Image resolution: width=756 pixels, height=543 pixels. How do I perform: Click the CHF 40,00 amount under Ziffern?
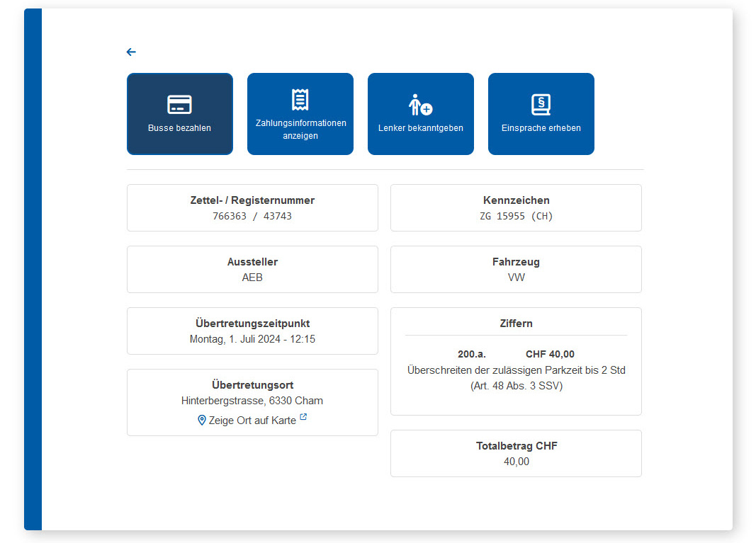tap(550, 354)
